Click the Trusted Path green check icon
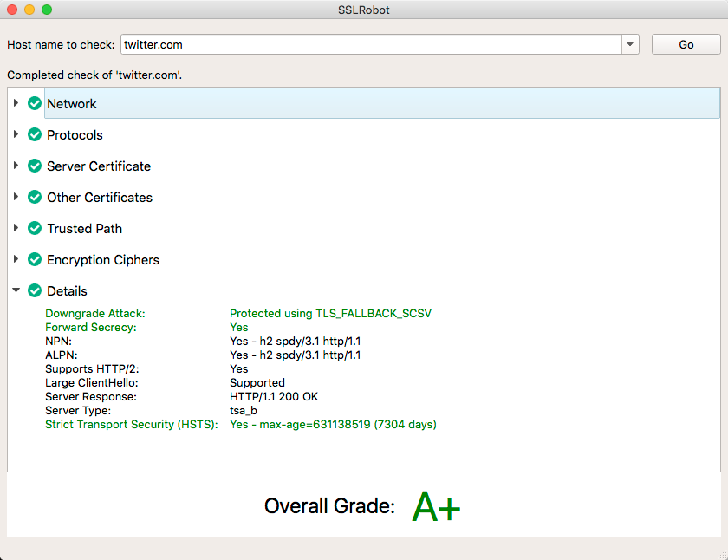The image size is (728, 560). click(x=35, y=229)
